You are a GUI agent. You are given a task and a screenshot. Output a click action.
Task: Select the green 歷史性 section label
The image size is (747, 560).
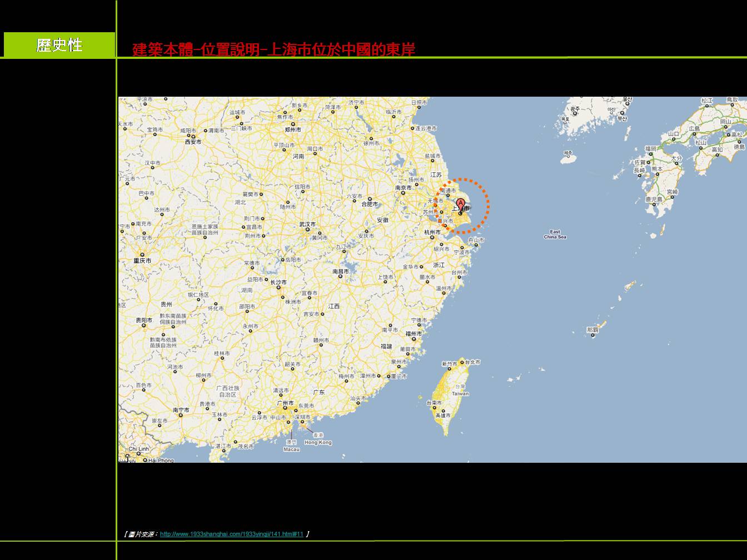point(59,45)
